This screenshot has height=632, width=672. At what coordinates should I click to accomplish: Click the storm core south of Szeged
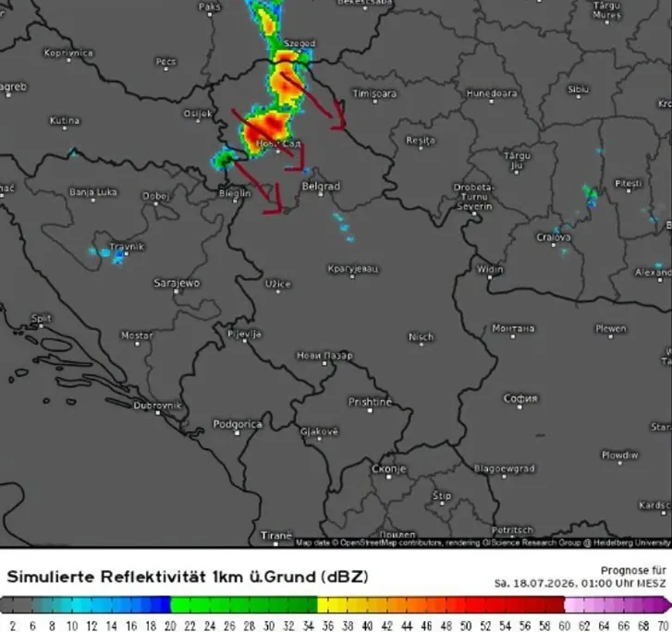click(x=286, y=81)
